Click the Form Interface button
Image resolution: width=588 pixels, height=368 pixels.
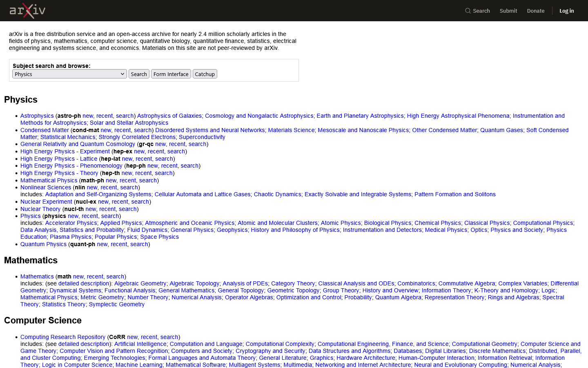[x=171, y=74]
